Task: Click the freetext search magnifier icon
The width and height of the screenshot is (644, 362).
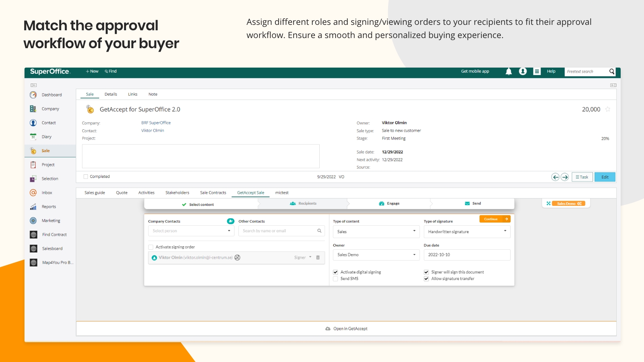Action: tap(612, 71)
